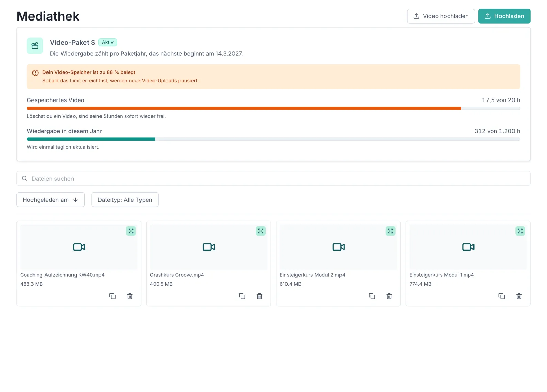Focus the Dateien suchen search field
The height and width of the screenshot is (392, 547).
point(273,178)
